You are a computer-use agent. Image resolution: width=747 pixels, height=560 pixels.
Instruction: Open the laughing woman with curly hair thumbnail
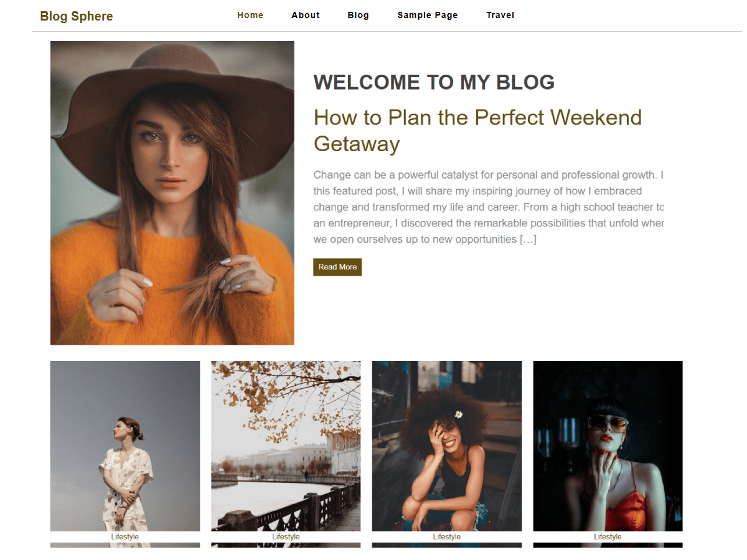[447, 446]
